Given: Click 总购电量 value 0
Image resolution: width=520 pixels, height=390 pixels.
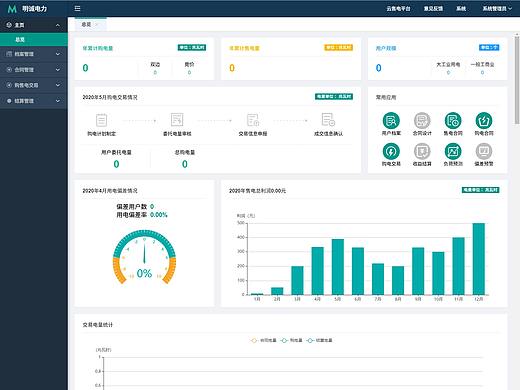Looking at the screenshot, I should (185, 164).
